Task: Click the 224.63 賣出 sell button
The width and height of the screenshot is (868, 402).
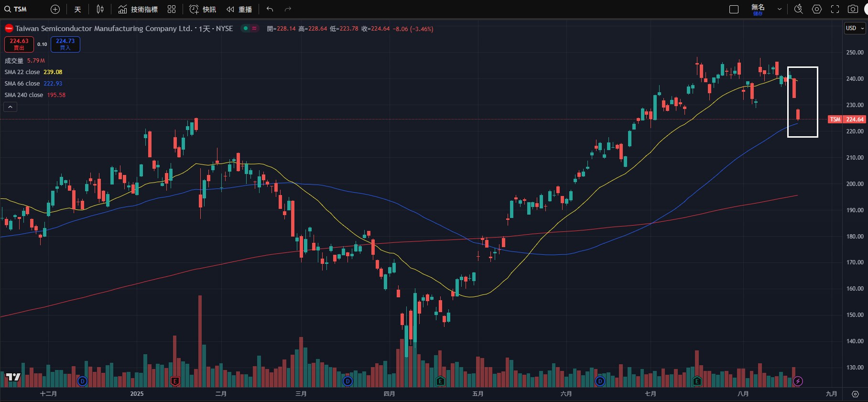Action: 19,44
